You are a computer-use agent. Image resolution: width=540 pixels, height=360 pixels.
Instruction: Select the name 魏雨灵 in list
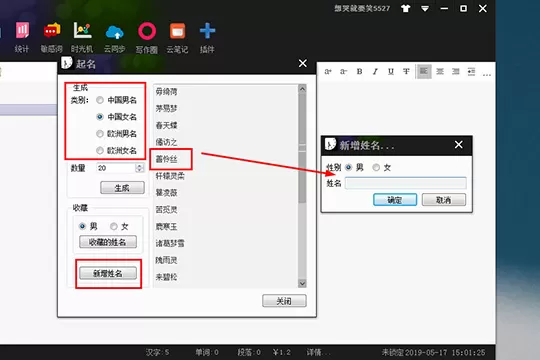click(x=166, y=260)
